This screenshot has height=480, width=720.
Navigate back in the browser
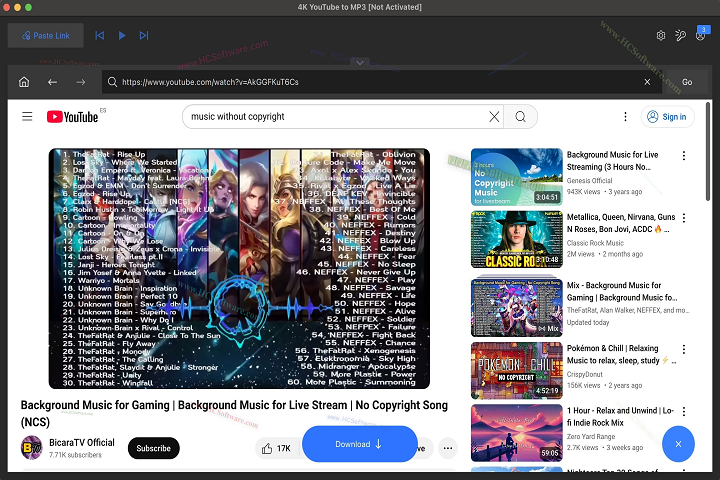point(52,82)
